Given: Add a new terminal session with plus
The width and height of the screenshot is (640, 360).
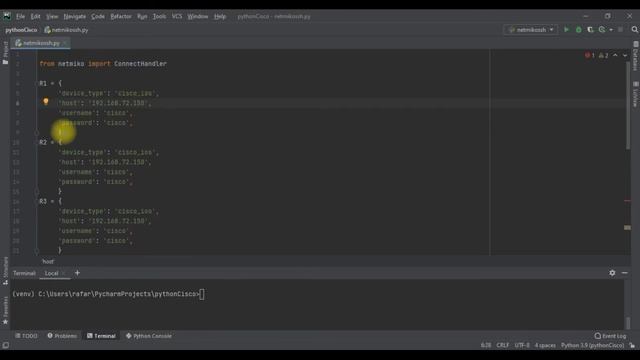Looking at the screenshot, I should coord(77,273).
